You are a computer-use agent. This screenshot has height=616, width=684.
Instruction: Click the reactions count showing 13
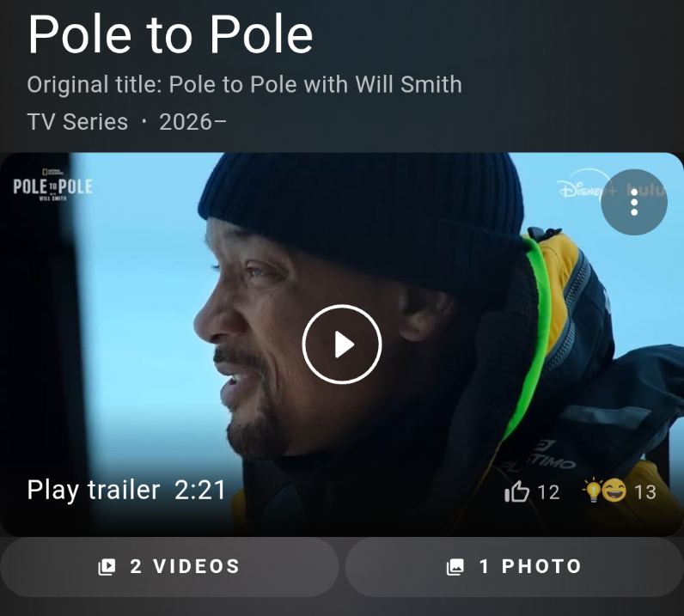(x=645, y=492)
